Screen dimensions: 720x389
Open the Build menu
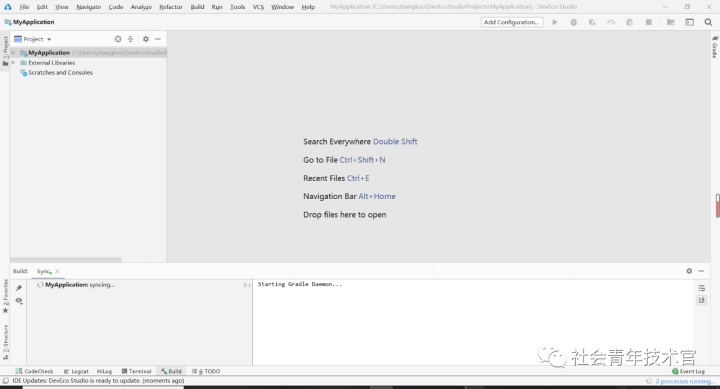197,7
